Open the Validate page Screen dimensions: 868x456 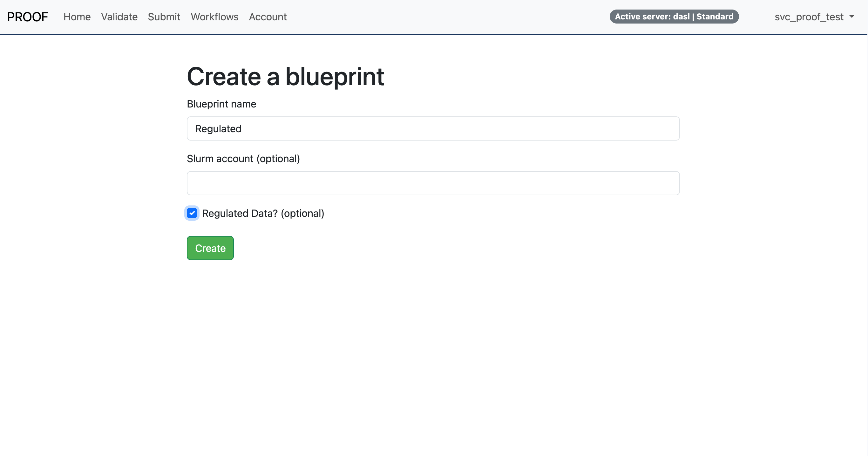[119, 17]
